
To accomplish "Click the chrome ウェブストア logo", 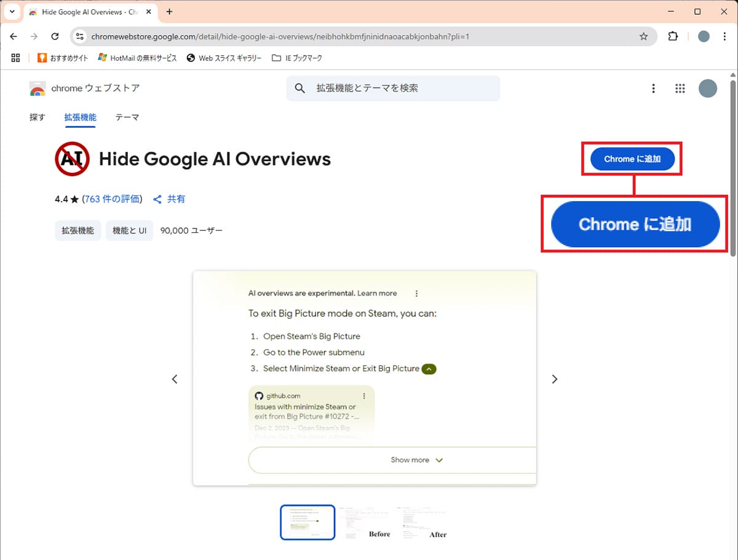I will [x=84, y=89].
